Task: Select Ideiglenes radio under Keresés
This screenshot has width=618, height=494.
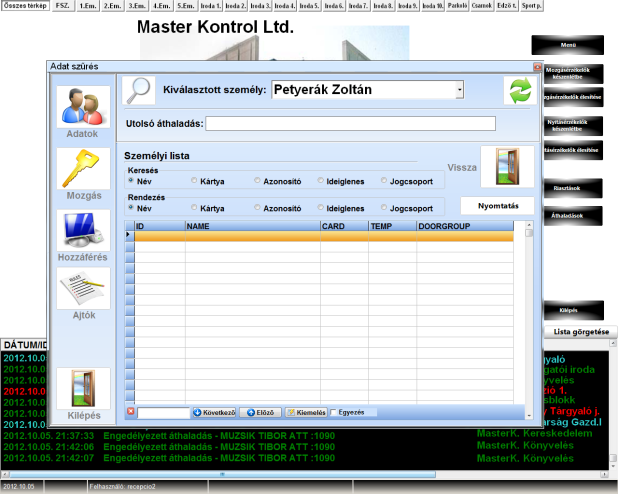Action: coord(320,181)
